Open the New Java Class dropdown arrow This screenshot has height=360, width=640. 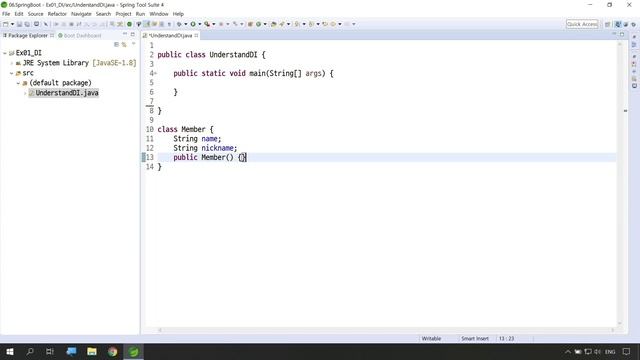[x=265, y=24]
